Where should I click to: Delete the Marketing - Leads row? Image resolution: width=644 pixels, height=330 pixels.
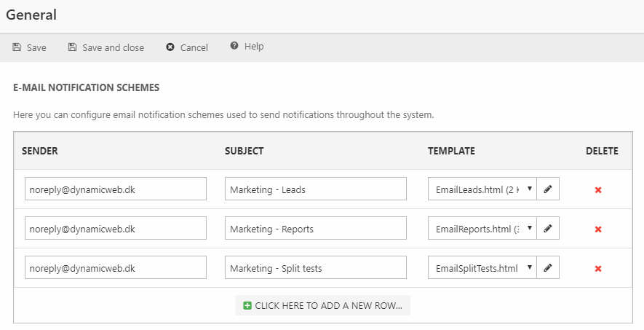(598, 190)
